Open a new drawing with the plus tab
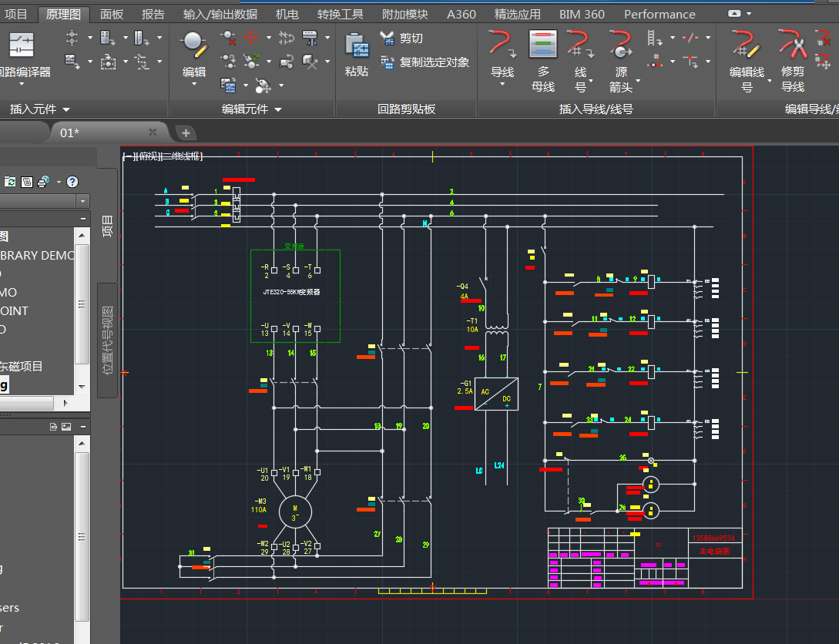 pyautogui.click(x=184, y=132)
